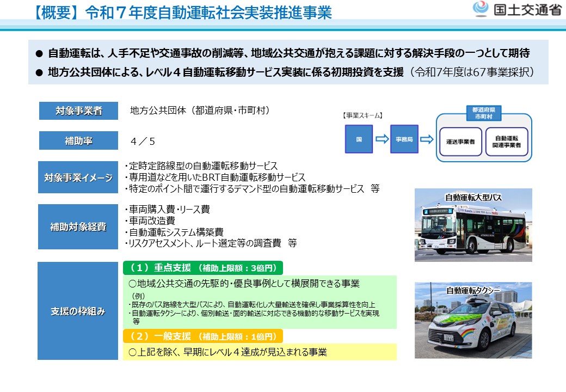The image size is (566, 392).
Task: Click the 対象事業イメージ label
Action: point(78,177)
